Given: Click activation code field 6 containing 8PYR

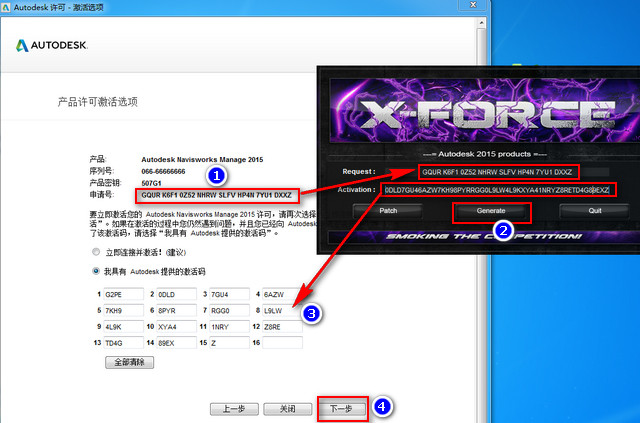Looking at the screenshot, I should tap(176, 310).
